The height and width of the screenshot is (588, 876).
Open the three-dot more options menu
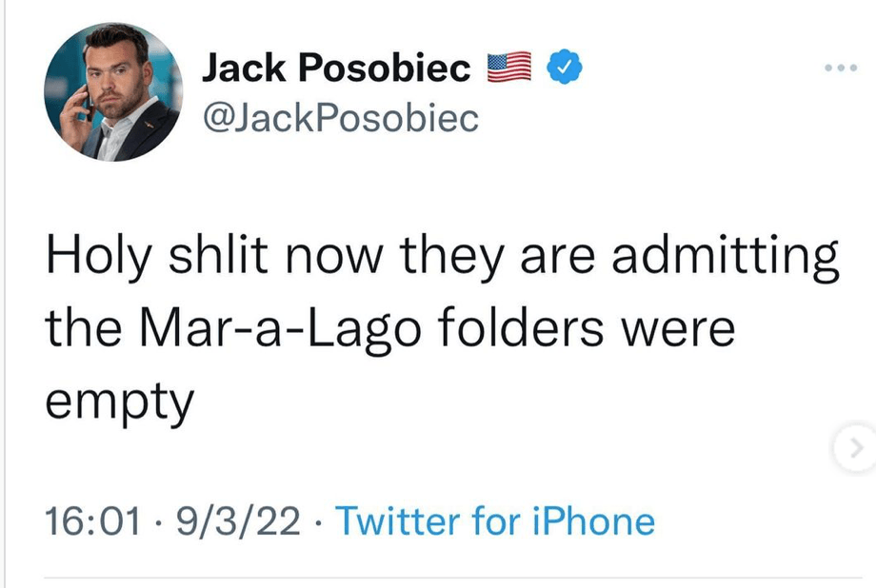(840, 68)
